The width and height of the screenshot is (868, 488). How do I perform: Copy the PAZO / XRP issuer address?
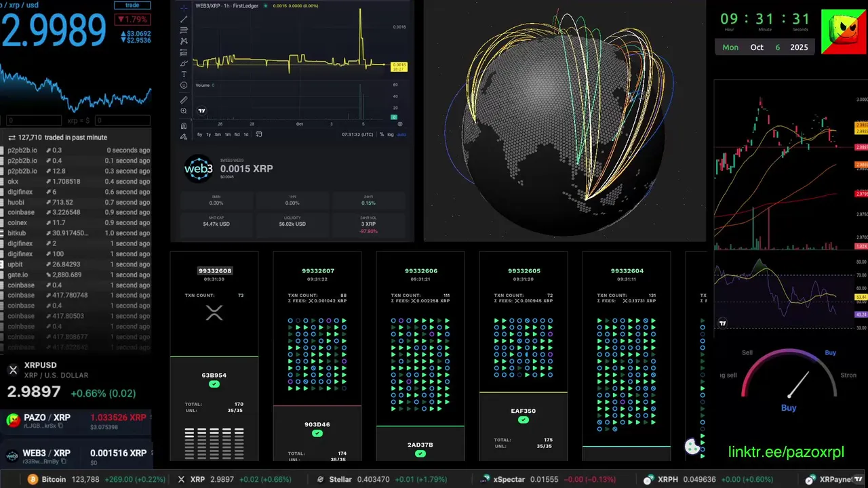[x=60, y=426]
